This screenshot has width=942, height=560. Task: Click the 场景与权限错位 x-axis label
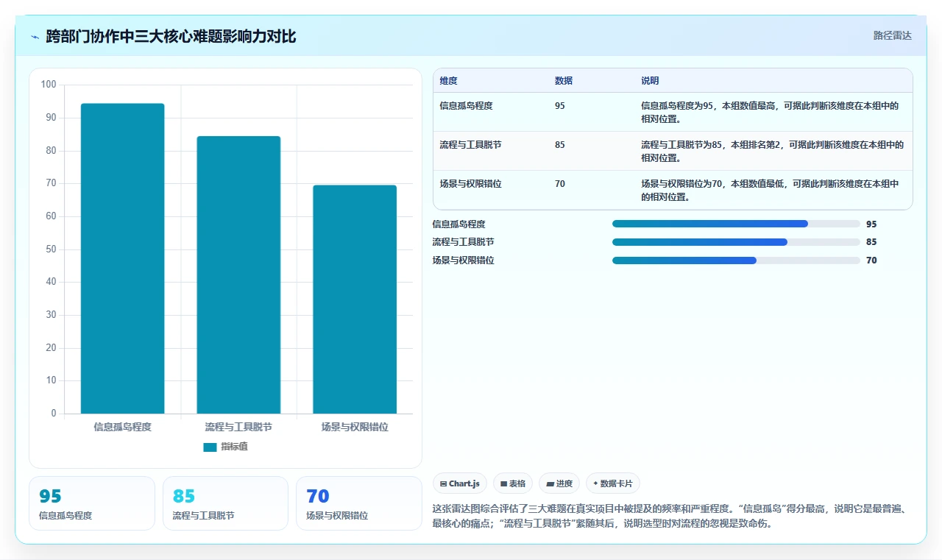click(x=355, y=427)
